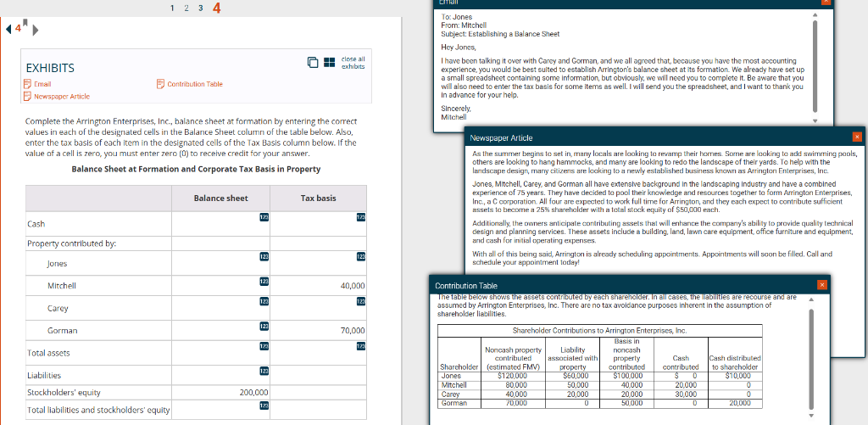Close the Newspaper Article exhibit window

click(856, 137)
